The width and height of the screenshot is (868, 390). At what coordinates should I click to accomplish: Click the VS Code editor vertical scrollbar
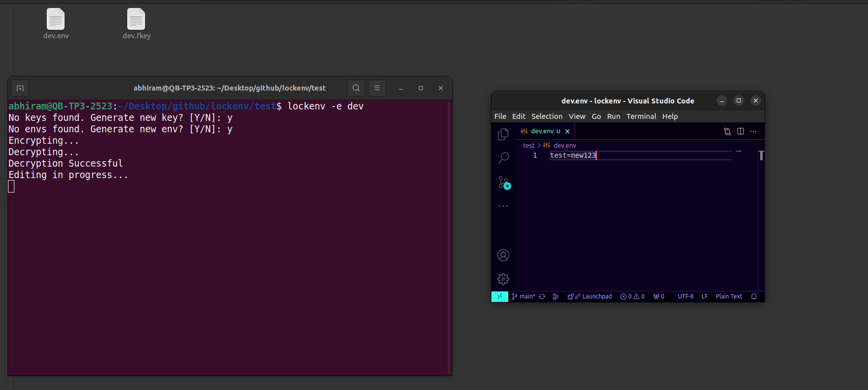click(x=761, y=156)
